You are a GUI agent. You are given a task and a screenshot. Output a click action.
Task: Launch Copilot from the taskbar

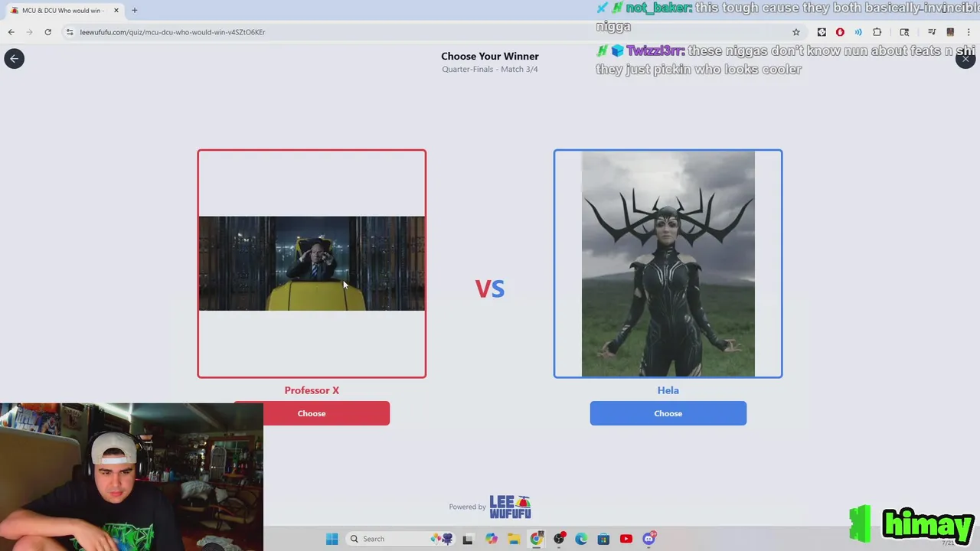click(x=491, y=539)
